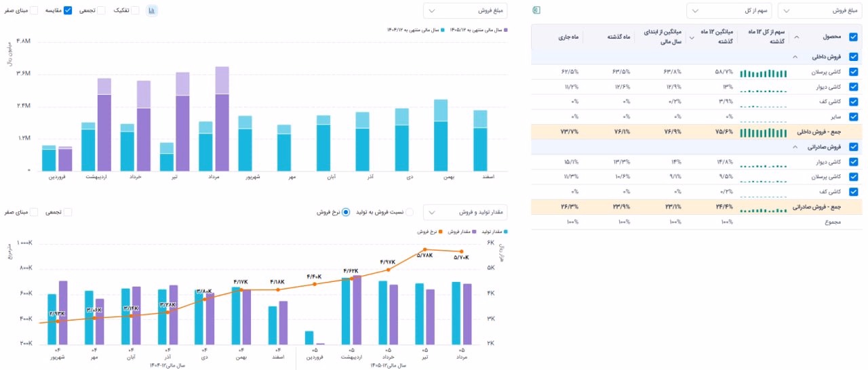Open the مقدار تولید و فروش dropdown
The width and height of the screenshot is (868, 370).
tap(466, 212)
